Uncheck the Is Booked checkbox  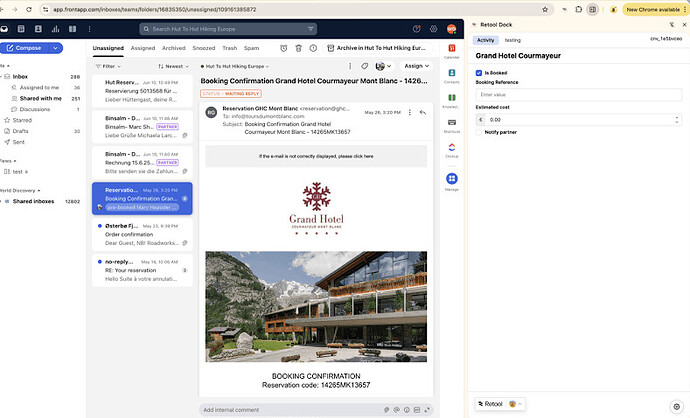click(x=479, y=73)
